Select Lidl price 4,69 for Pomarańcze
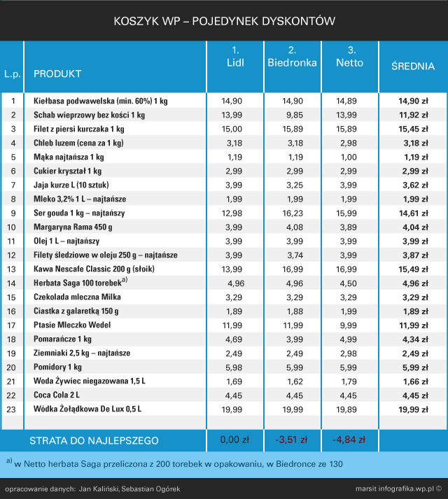 234,339
